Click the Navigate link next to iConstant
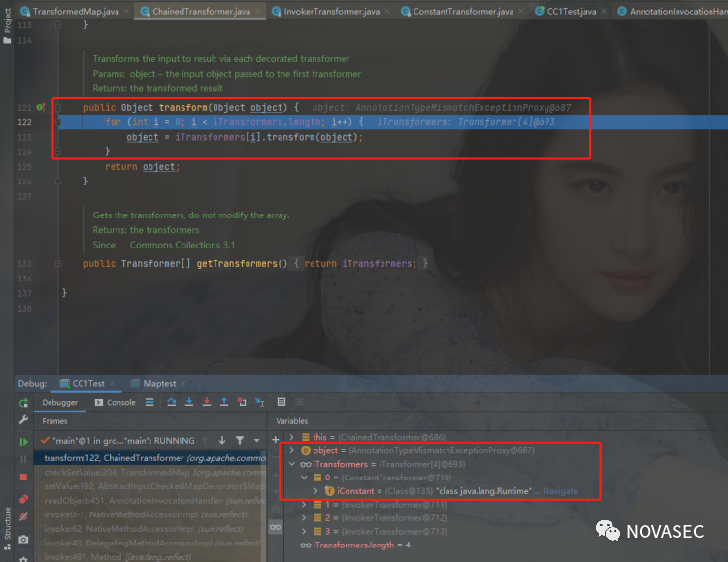The image size is (728, 562). pyautogui.click(x=560, y=491)
